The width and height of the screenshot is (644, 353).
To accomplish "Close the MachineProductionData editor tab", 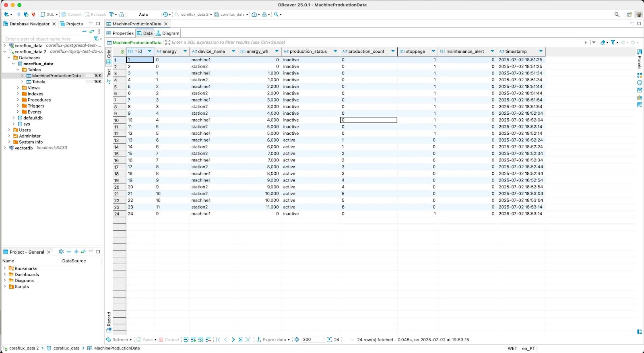I will (166, 24).
